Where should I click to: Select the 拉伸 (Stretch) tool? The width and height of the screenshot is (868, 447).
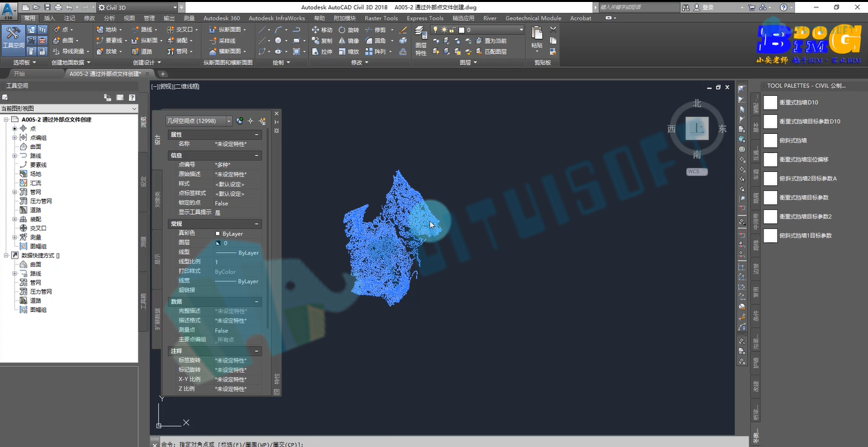(322, 52)
